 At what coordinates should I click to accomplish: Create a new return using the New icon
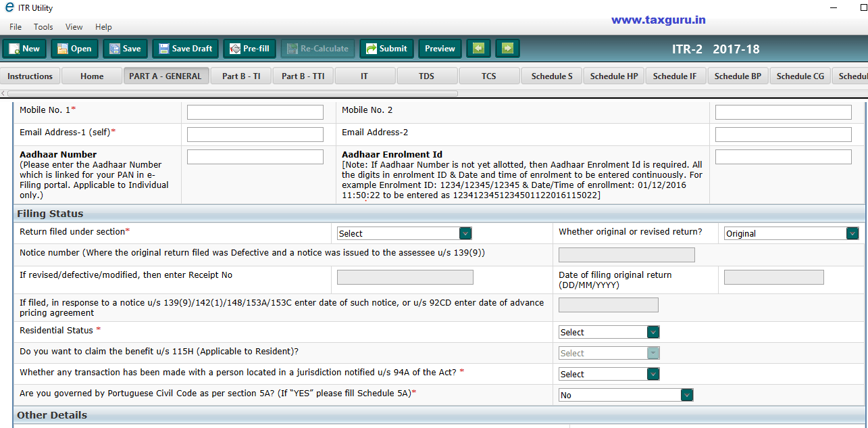(24, 48)
